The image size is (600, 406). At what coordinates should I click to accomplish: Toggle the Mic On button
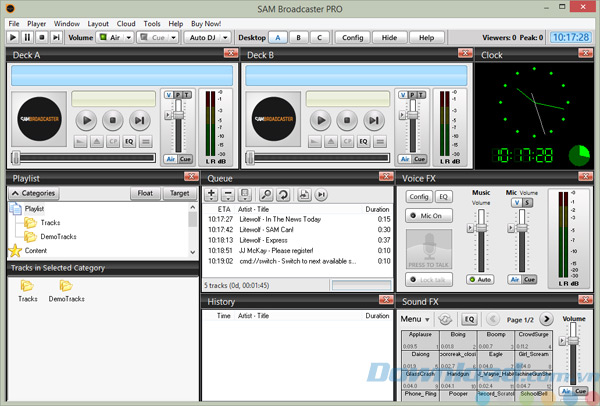429,216
